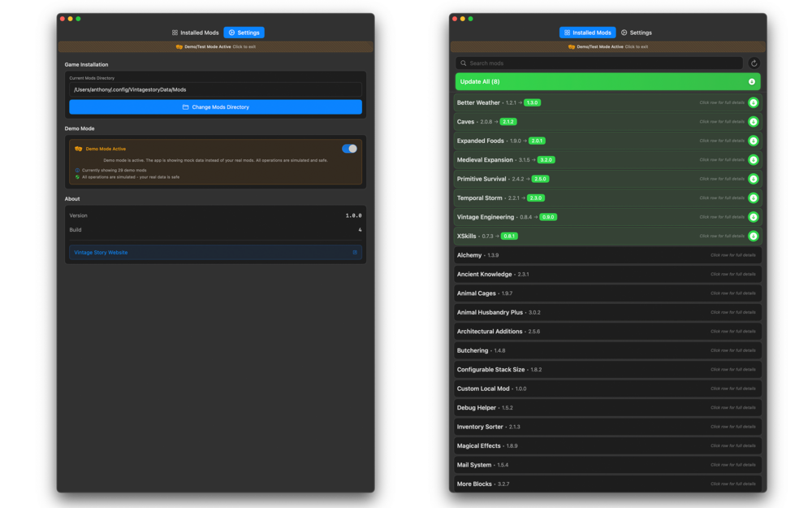Click the Caves update download icon
Image resolution: width=812 pixels, height=508 pixels.
tap(753, 122)
